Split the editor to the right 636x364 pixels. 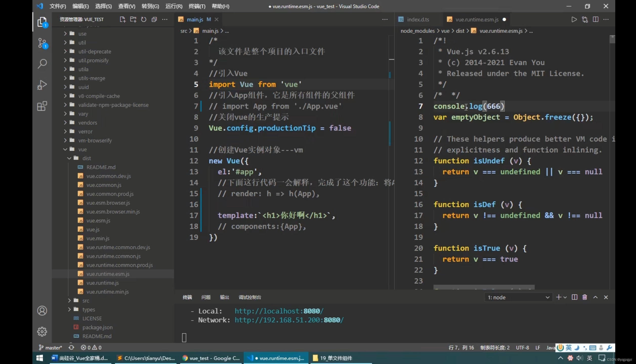pyautogui.click(x=596, y=19)
